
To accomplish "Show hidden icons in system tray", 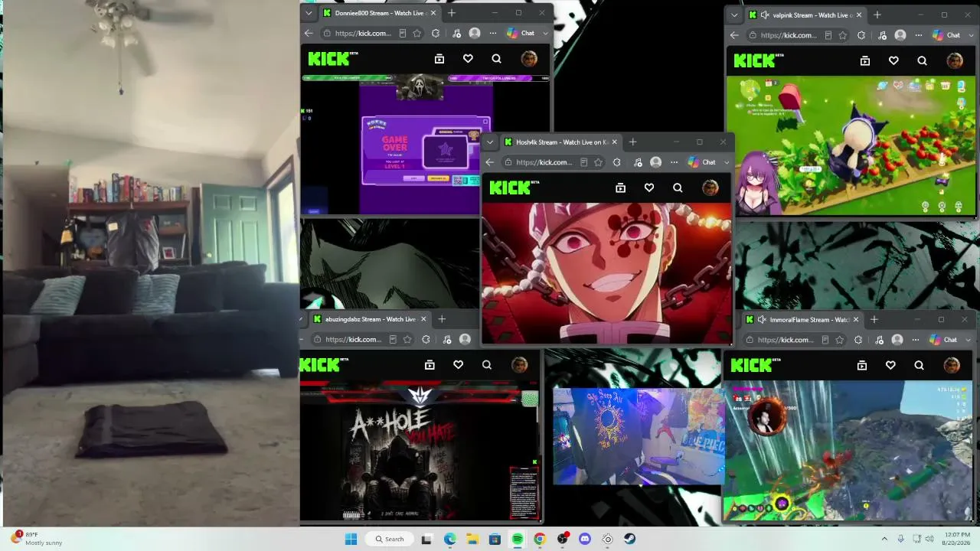I will click(x=884, y=539).
